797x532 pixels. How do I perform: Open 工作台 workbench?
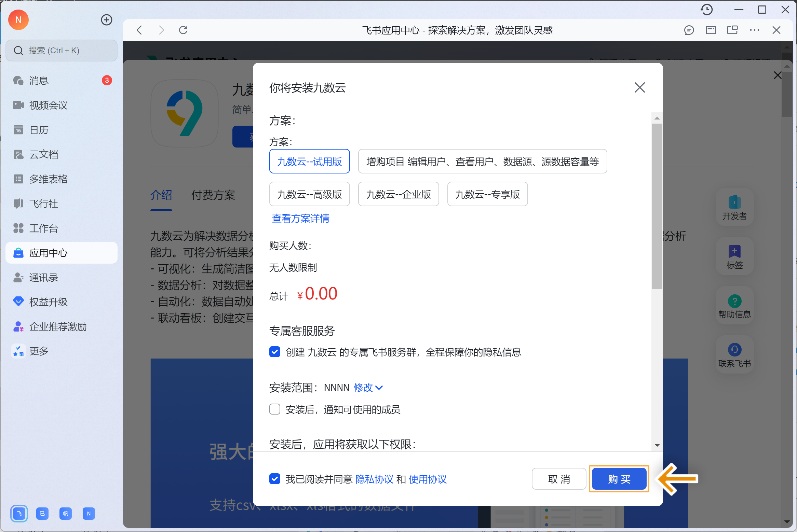click(62, 228)
